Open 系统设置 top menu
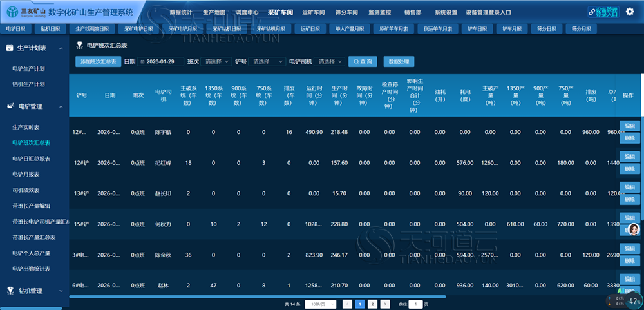This screenshot has width=644, height=310. pyautogui.click(x=446, y=12)
